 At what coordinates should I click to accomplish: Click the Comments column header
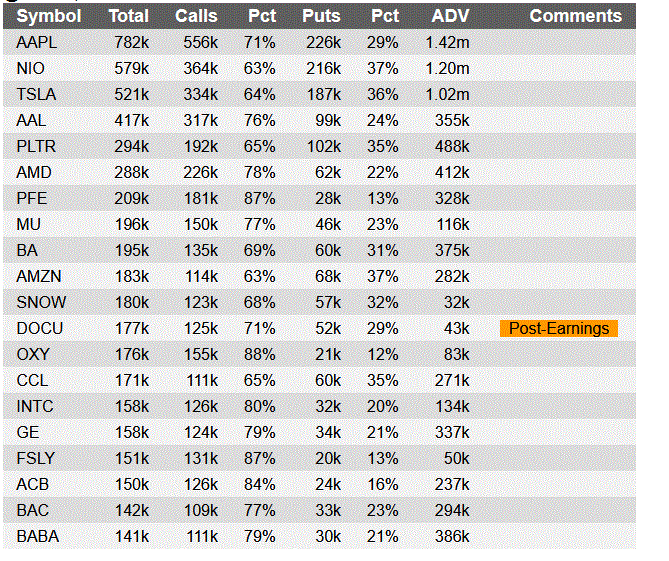point(575,16)
